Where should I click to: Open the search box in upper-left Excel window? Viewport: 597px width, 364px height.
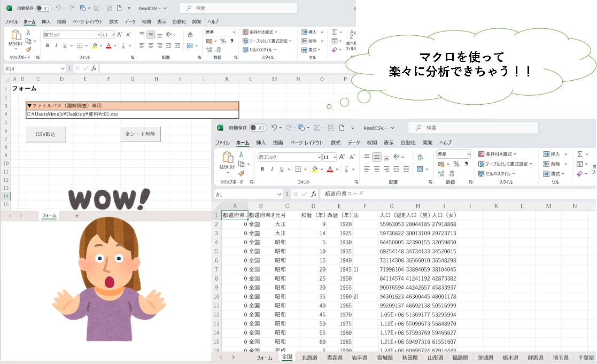click(238, 8)
